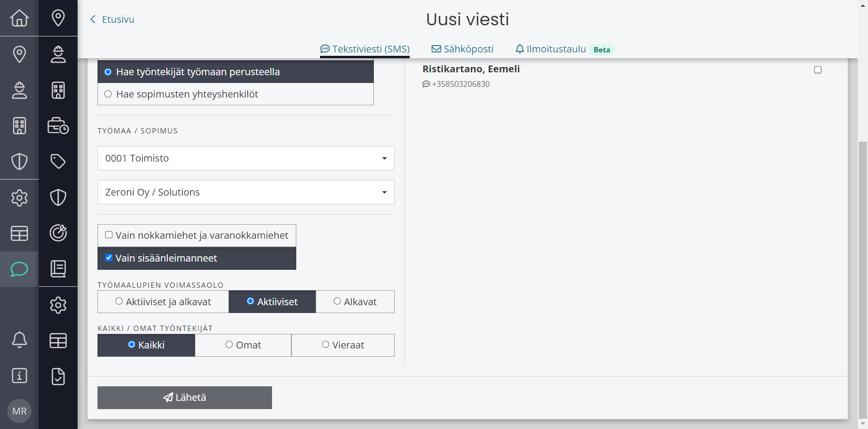This screenshot has height=429, width=868.
Task: Click the name Ristikartano, Eemeli
Action: click(471, 69)
